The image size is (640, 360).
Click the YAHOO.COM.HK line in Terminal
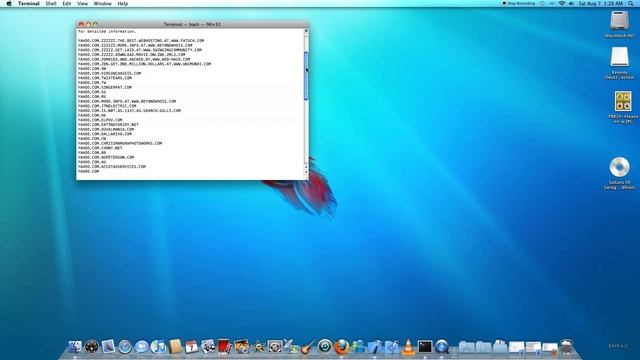(x=92, y=115)
